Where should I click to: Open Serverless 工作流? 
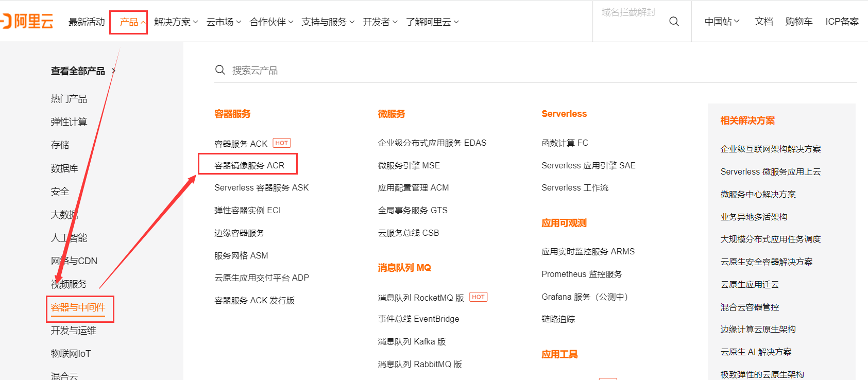(575, 188)
